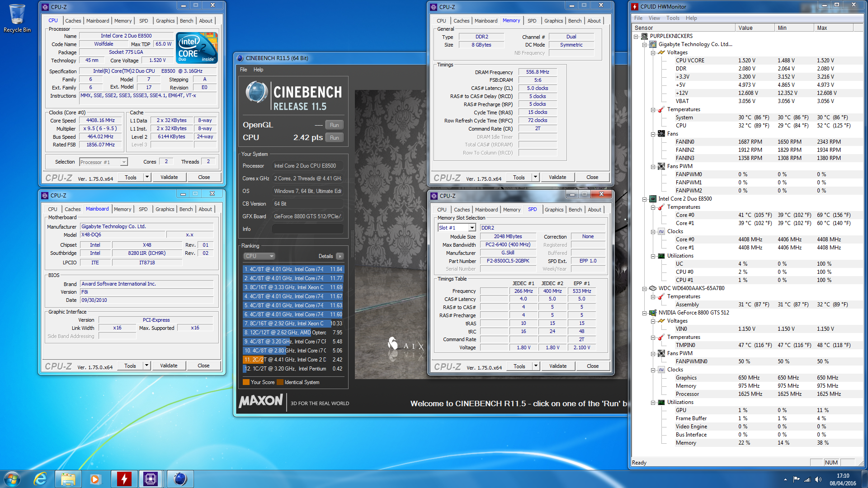Open Cinebench ranking CPU dropdown
Viewport: 868px width, 488px height.
click(x=259, y=256)
